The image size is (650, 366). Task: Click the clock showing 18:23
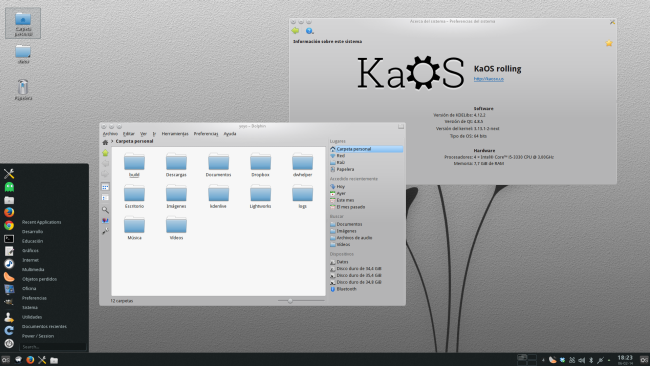[625, 359]
